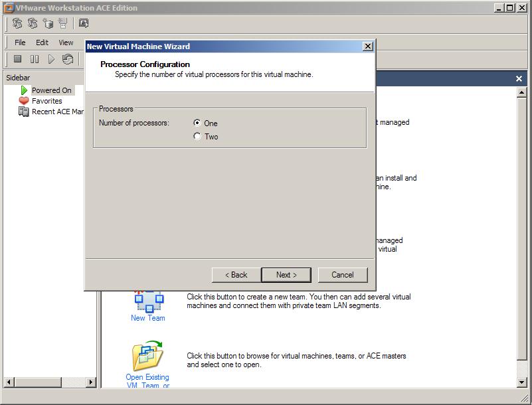Click the Reset virtual machine toolbar icon
The image size is (532, 405).
pyautogui.click(x=68, y=59)
